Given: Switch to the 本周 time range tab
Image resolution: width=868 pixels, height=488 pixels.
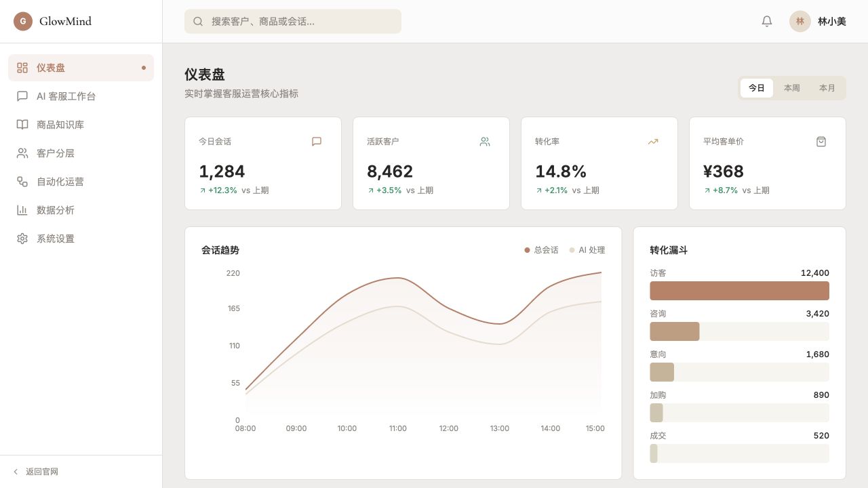Looking at the screenshot, I should [x=792, y=88].
